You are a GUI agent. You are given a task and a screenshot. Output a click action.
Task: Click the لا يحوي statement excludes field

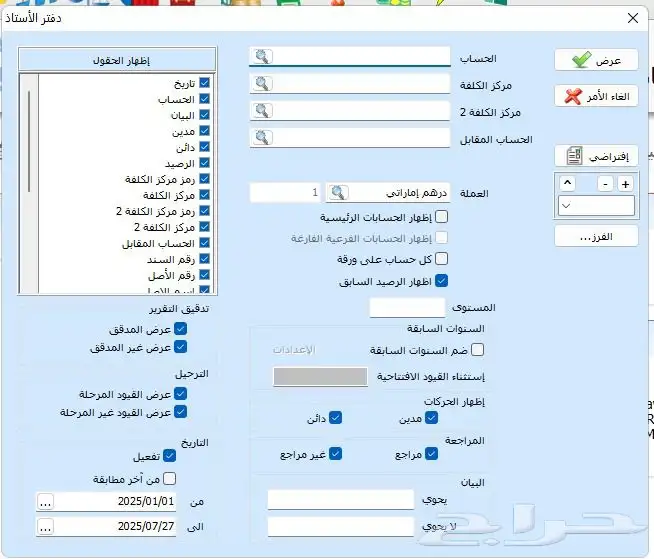(341, 527)
